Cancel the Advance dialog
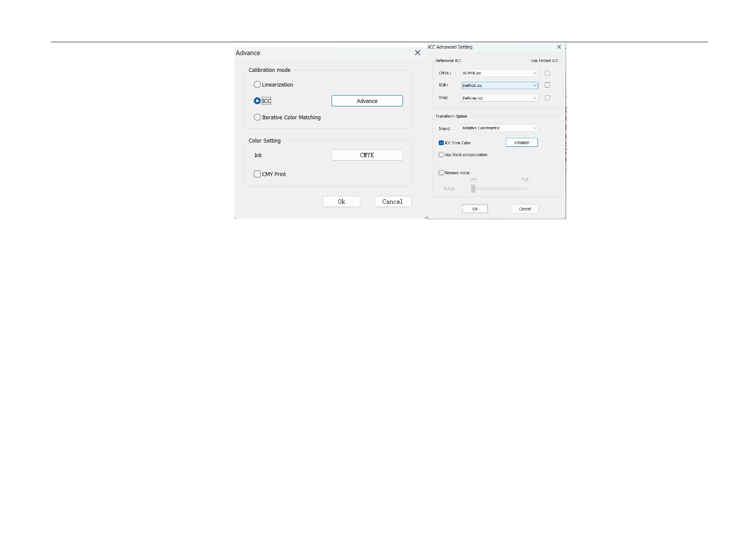The height and width of the screenshot is (534, 756). point(393,202)
